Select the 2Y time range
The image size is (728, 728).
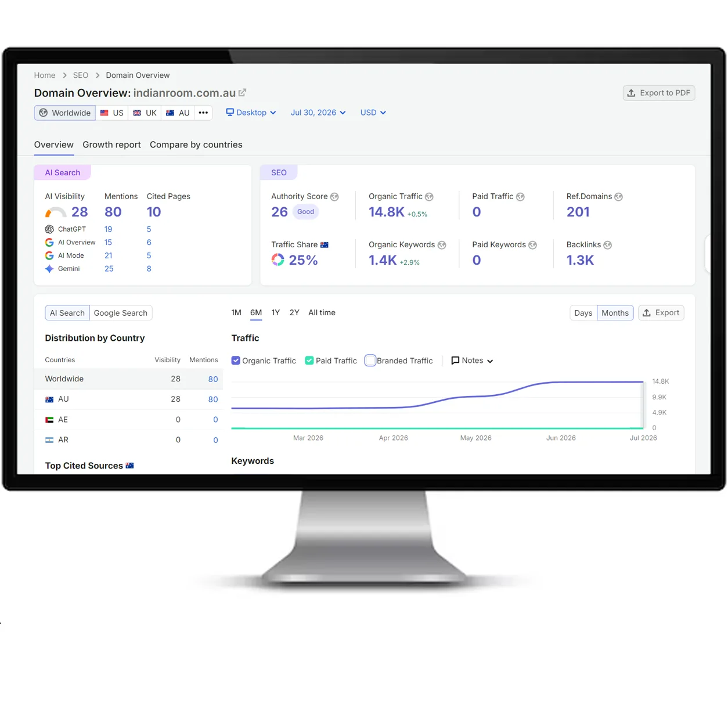click(294, 312)
